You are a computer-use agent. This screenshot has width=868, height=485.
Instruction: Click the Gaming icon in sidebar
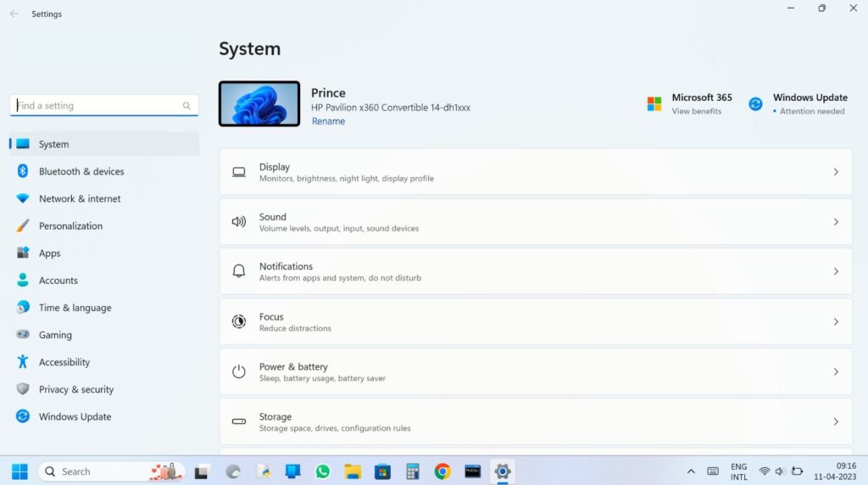click(x=23, y=335)
